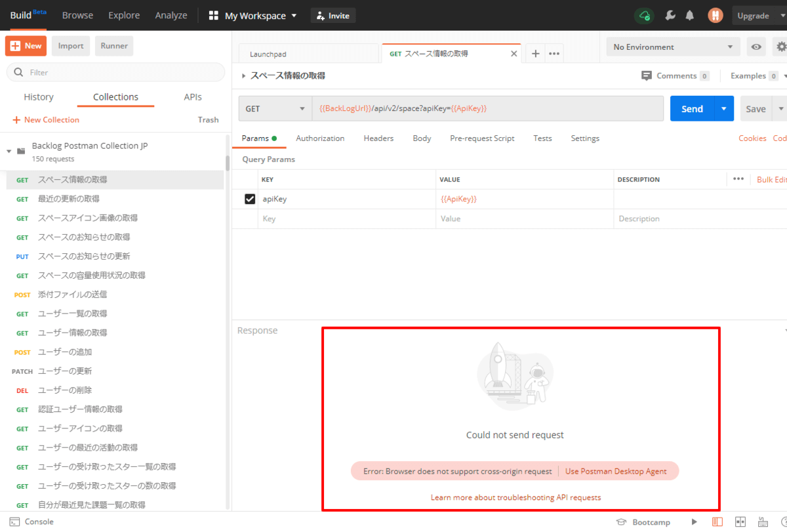This screenshot has height=532, width=787.
Task: Expand the スペース情報の取得 request title triangle
Action: (x=244, y=76)
